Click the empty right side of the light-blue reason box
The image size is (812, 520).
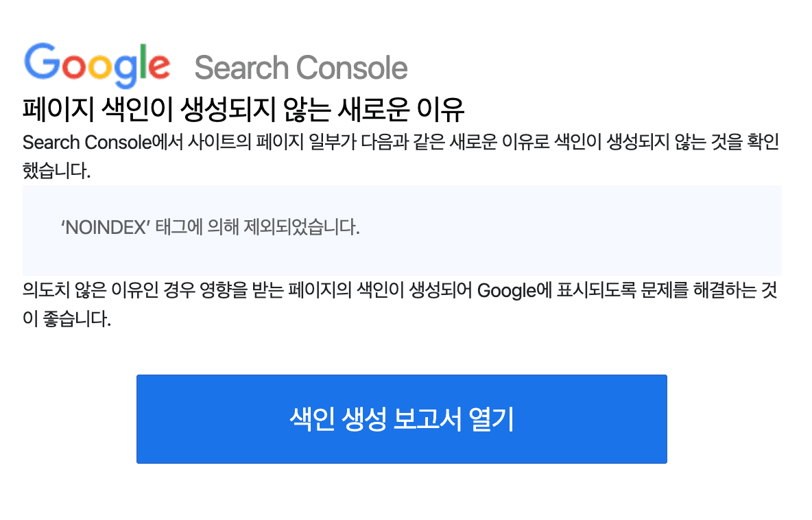(x=617, y=230)
